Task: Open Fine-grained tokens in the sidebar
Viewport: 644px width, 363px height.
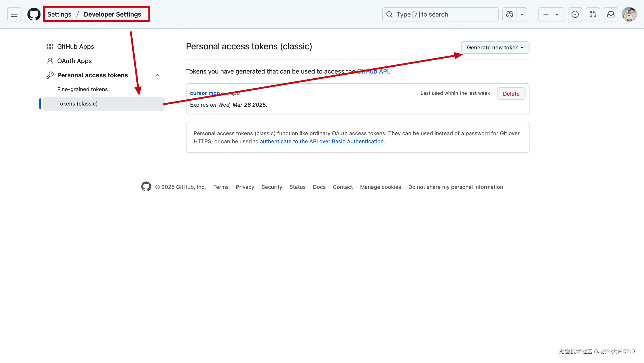Action: (x=82, y=89)
